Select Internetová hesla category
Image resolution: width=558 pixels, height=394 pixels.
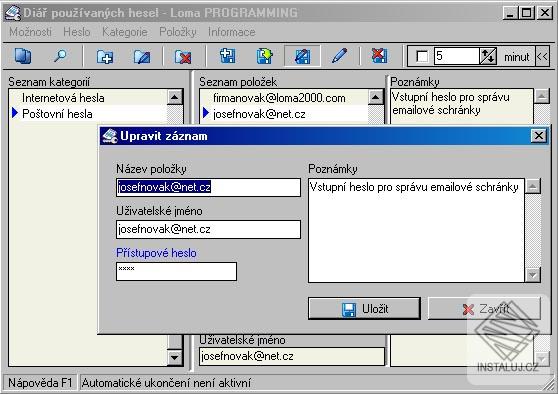pyautogui.click(x=88, y=98)
